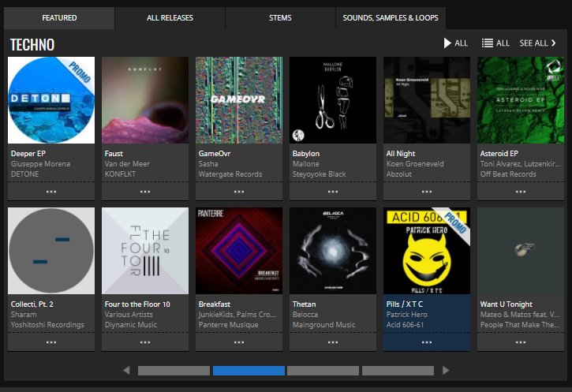Open Panterre Musique label
Image resolution: width=572 pixels, height=392 pixels.
(228, 324)
